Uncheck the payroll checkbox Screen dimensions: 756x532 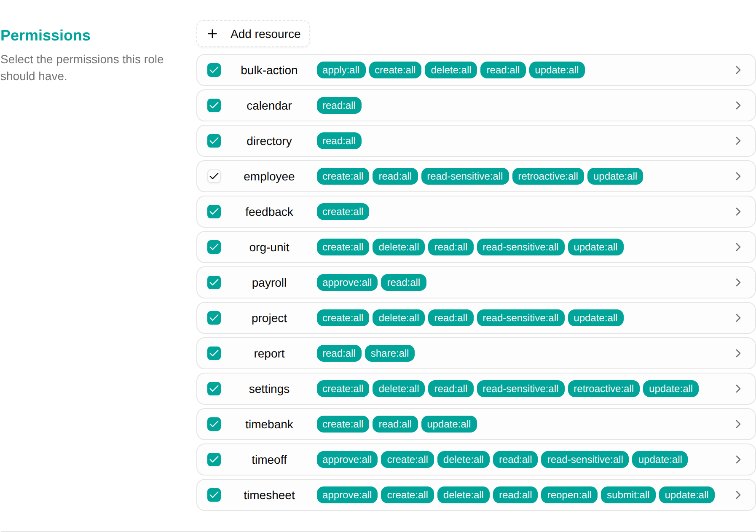[214, 282]
